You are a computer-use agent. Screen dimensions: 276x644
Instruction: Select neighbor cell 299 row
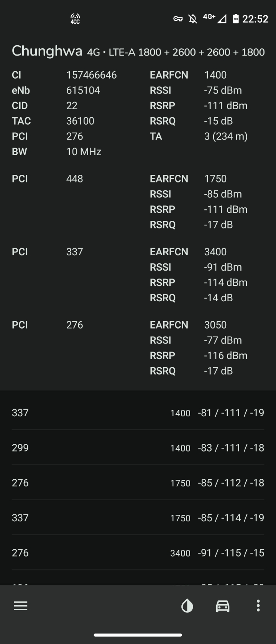pyautogui.click(x=138, y=447)
